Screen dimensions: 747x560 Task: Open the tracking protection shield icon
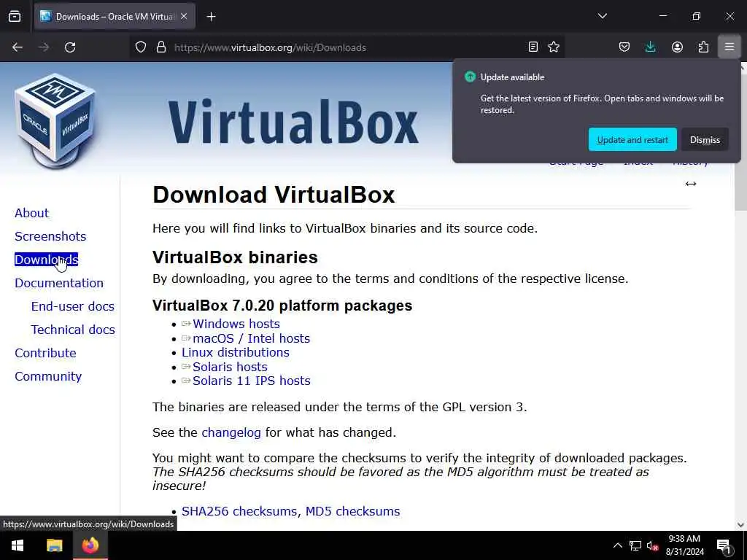[141, 47]
